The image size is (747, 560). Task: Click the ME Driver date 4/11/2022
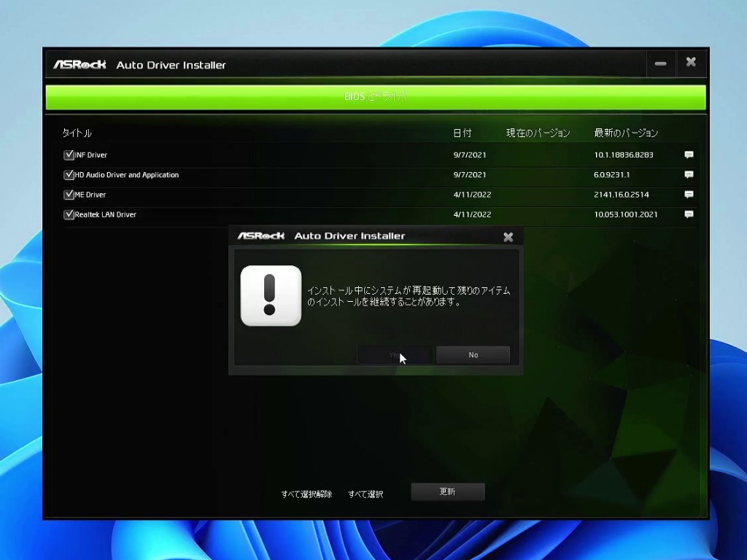(x=472, y=194)
